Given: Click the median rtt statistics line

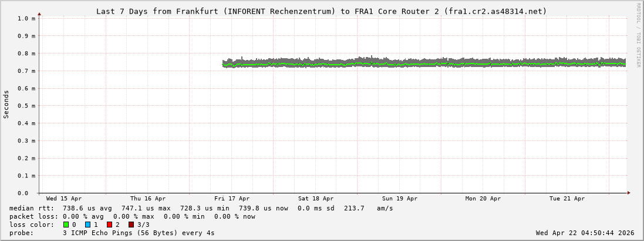Looking at the screenshot, I should pos(201,208).
